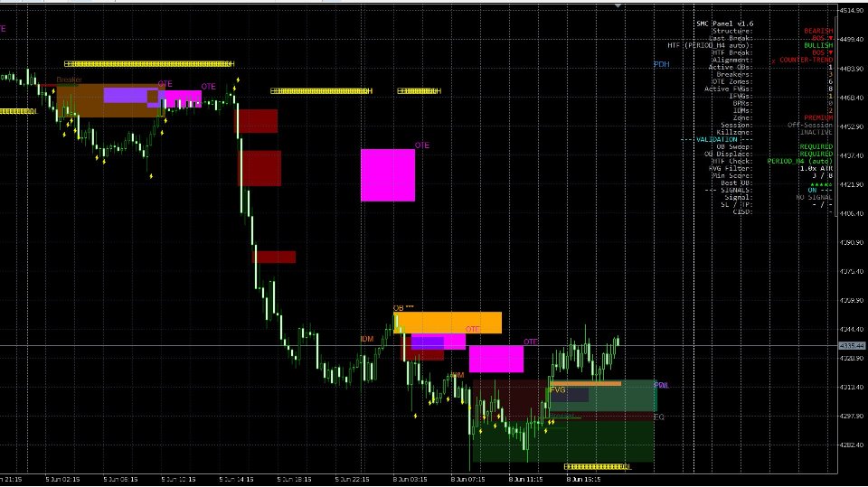This screenshot has height=487, width=868.
Task: Click the green star rating beside Best OB
Action: [x=822, y=183]
